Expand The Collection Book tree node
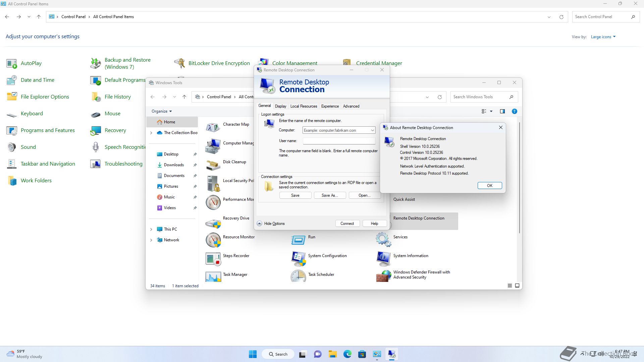 [x=151, y=133]
